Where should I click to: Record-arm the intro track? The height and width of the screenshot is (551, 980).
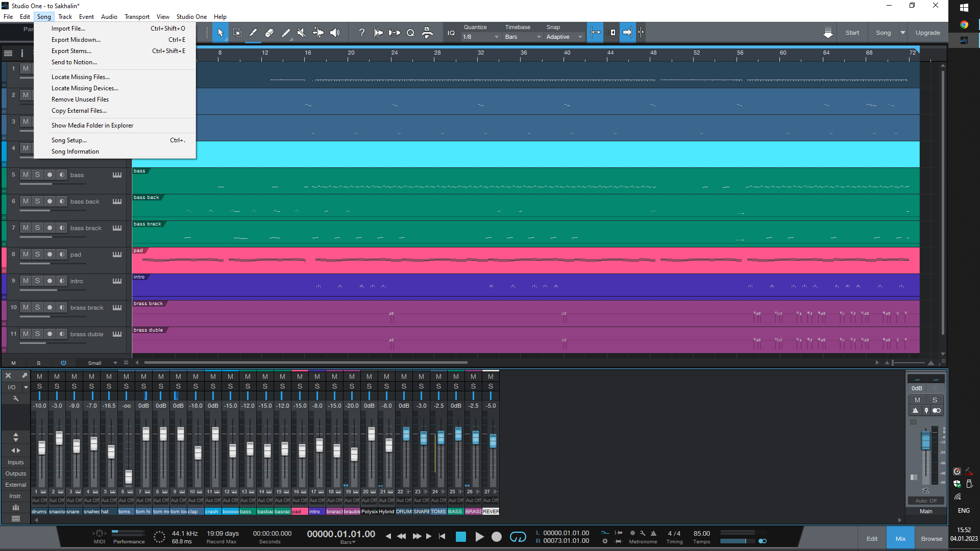click(x=50, y=281)
